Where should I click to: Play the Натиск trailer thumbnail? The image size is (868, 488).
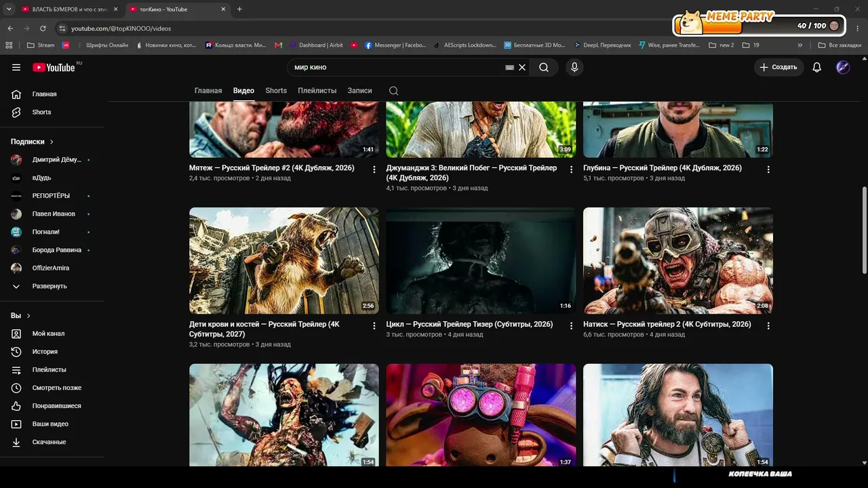[x=678, y=260]
